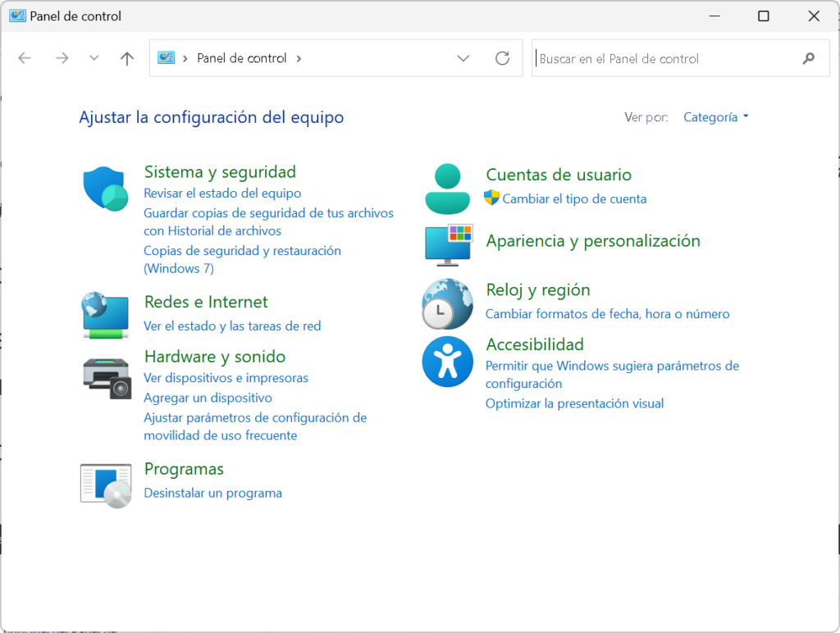Click Agregar un dispositivo link
Viewport: 840px width, 633px height.
(x=208, y=398)
